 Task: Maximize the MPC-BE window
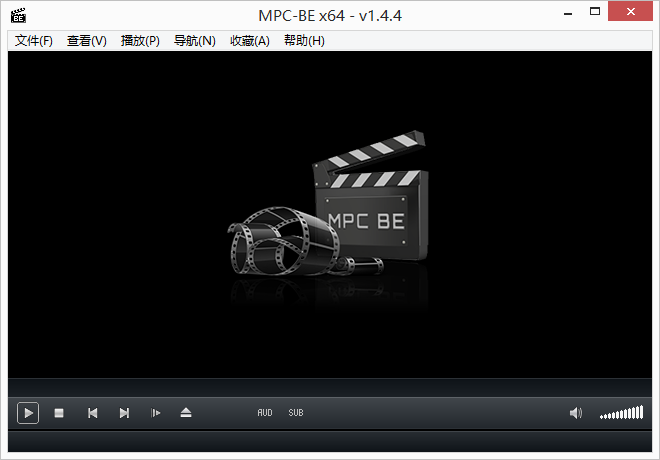pyautogui.click(x=595, y=12)
